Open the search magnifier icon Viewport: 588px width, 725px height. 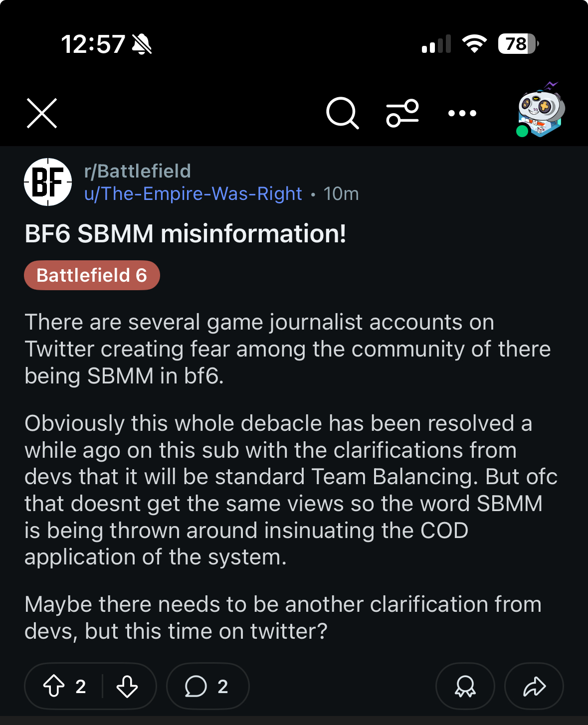[x=342, y=113]
